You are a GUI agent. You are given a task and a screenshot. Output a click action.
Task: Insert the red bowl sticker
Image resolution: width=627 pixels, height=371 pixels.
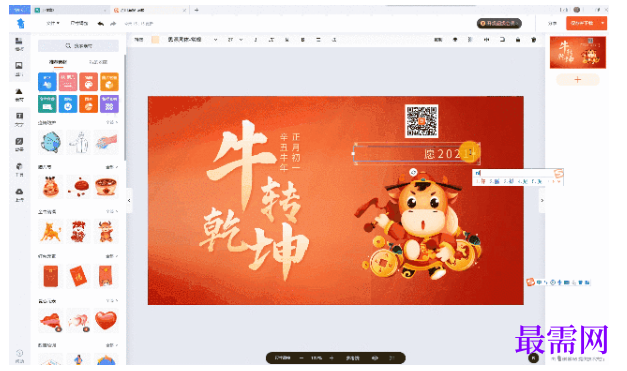coord(106,186)
